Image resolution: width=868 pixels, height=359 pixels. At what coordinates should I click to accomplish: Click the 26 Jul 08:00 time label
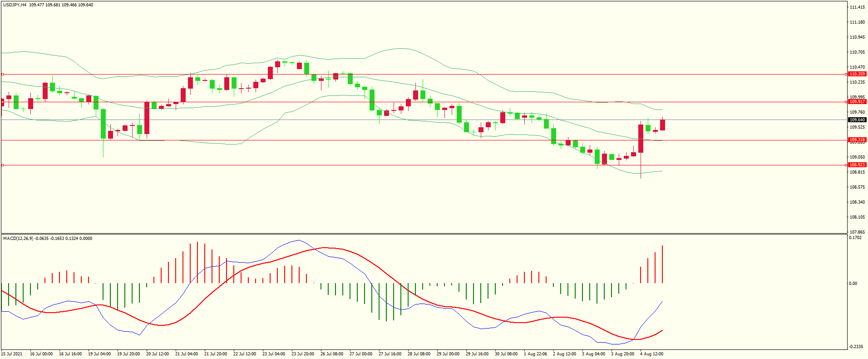pos(332,354)
